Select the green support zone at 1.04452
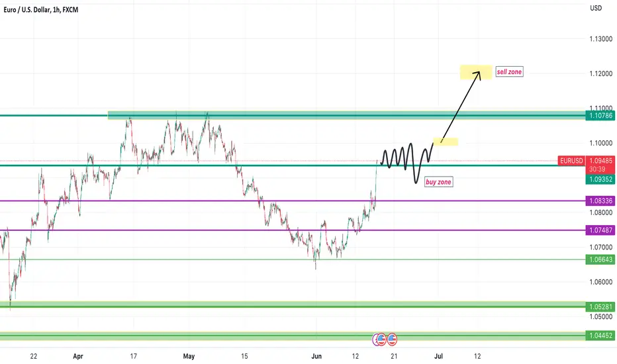Screen dimensions: 617x364 pos(293,336)
